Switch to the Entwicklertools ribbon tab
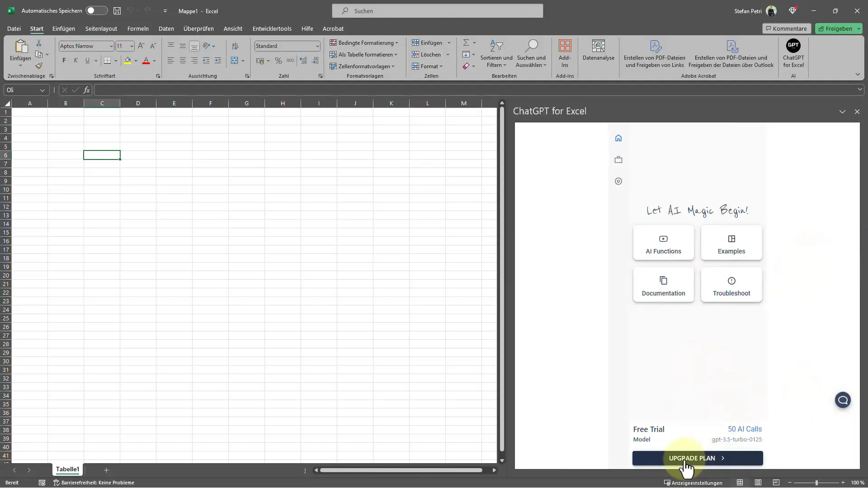Screen dimensions: 868x488 pyautogui.click(x=272, y=28)
